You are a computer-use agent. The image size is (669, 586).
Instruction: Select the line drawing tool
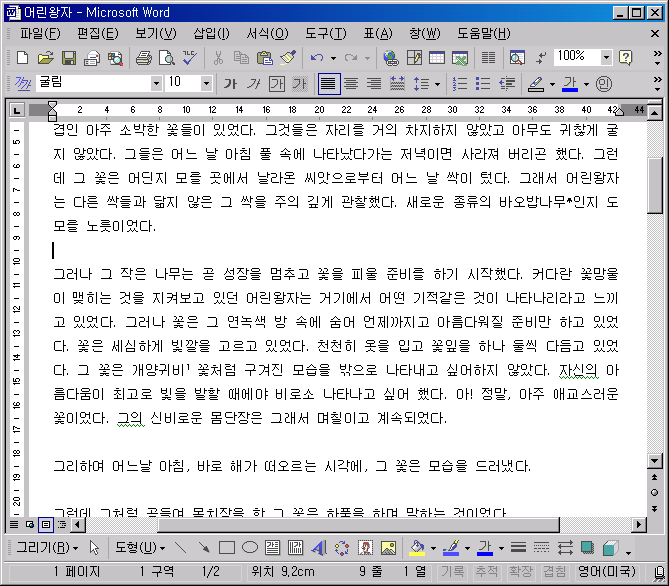[181, 548]
